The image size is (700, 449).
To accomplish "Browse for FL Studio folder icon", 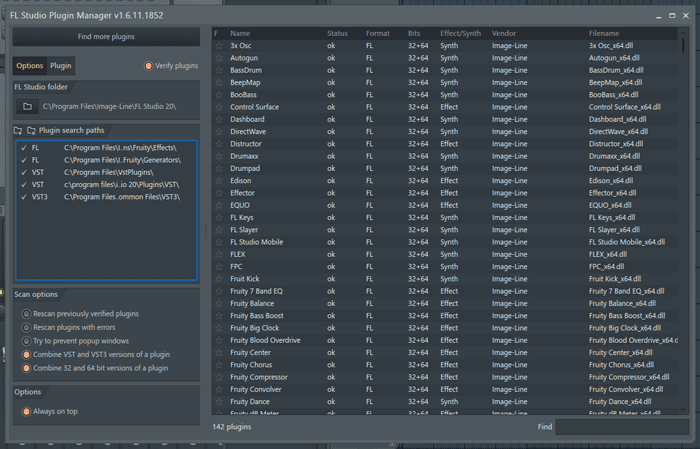I will (x=27, y=106).
